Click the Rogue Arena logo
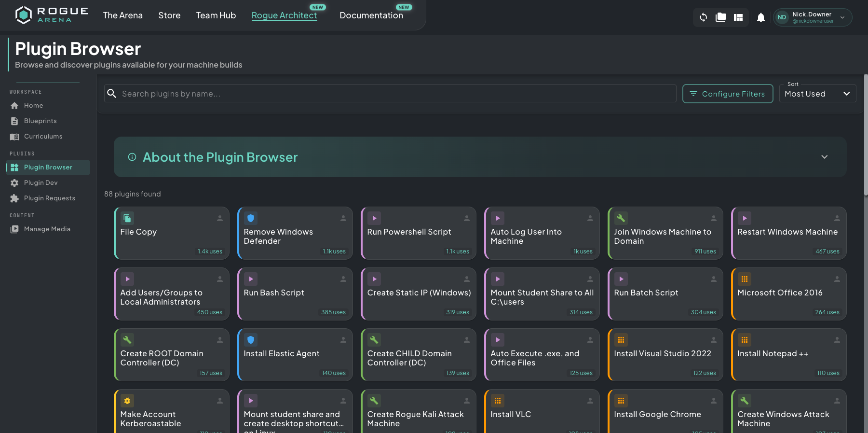This screenshot has width=868, height=433. click(x=51, y=15)
